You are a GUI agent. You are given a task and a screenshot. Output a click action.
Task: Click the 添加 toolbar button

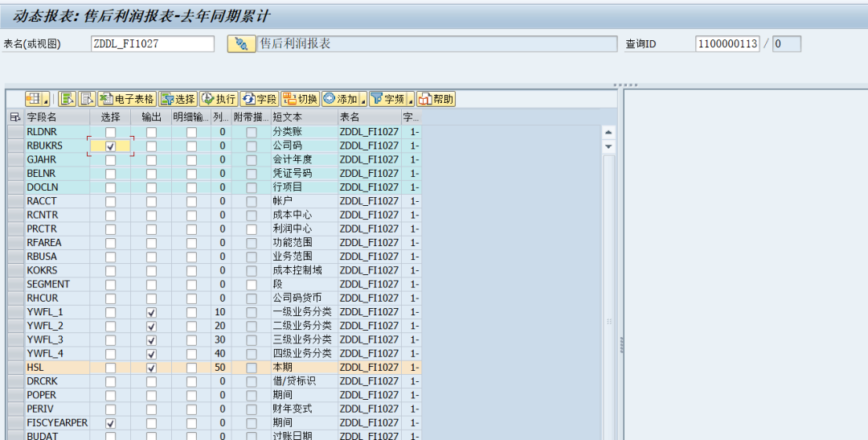click(341, 99)
